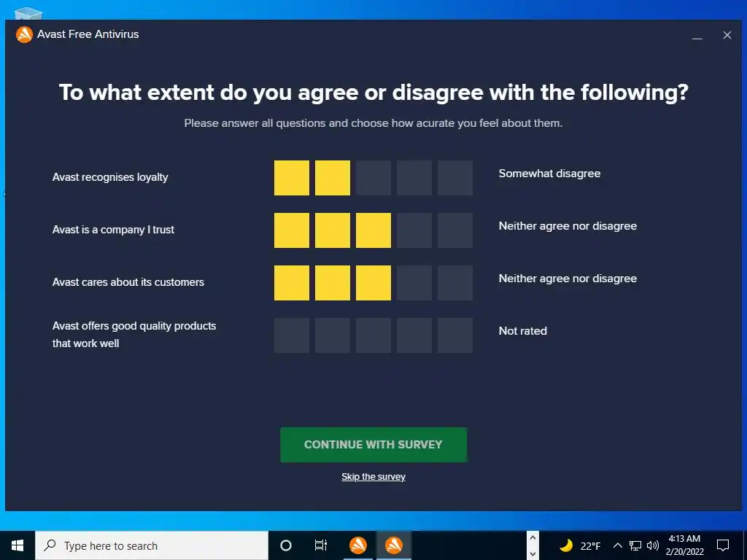Click 'Avast cares about its customers' text
Screen dimensions: 747x560
[x=128, y=282]
